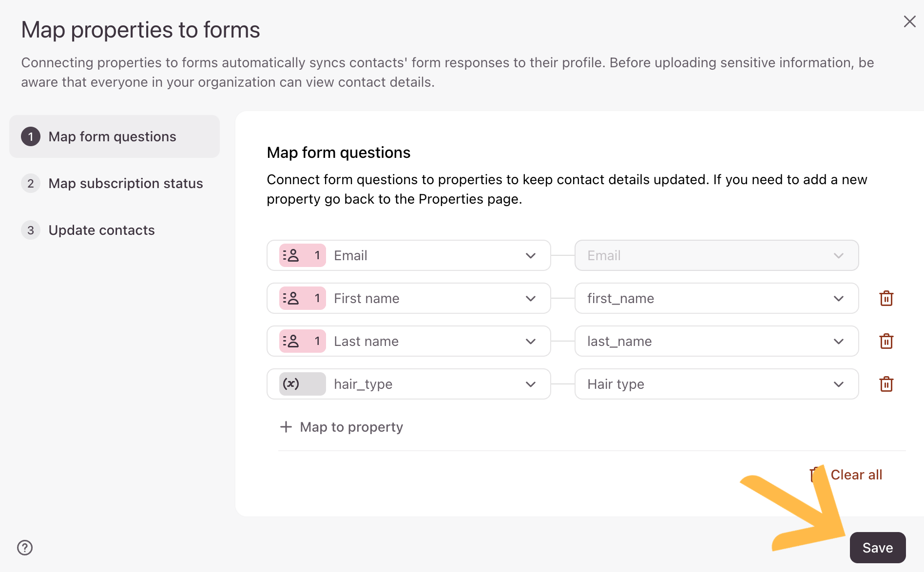
Task: Open the help question mark icon
Action: pyautogui.click(x=25, y=548)
